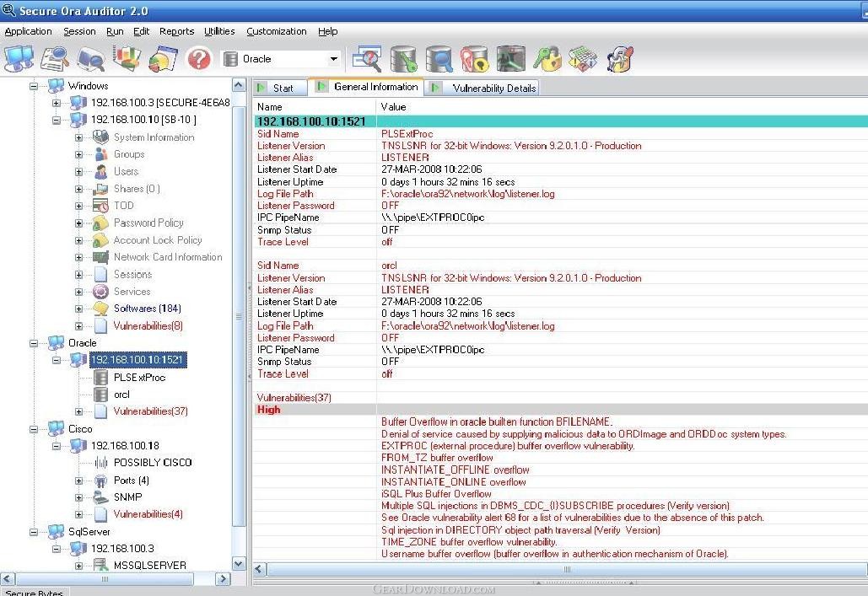Expand the Password Policy node
The height and width of the screenshot is (596, 868).
click(78, 223)
